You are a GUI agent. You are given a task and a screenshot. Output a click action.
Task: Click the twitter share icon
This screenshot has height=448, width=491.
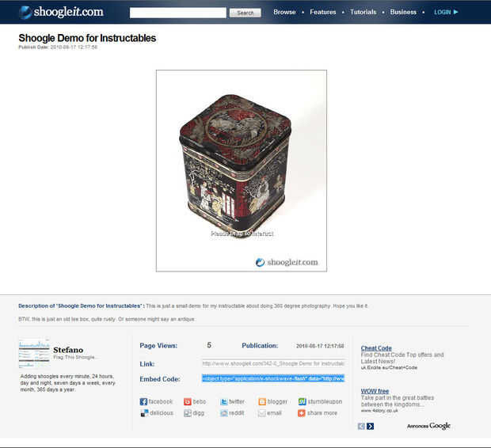tap(224, 401)
